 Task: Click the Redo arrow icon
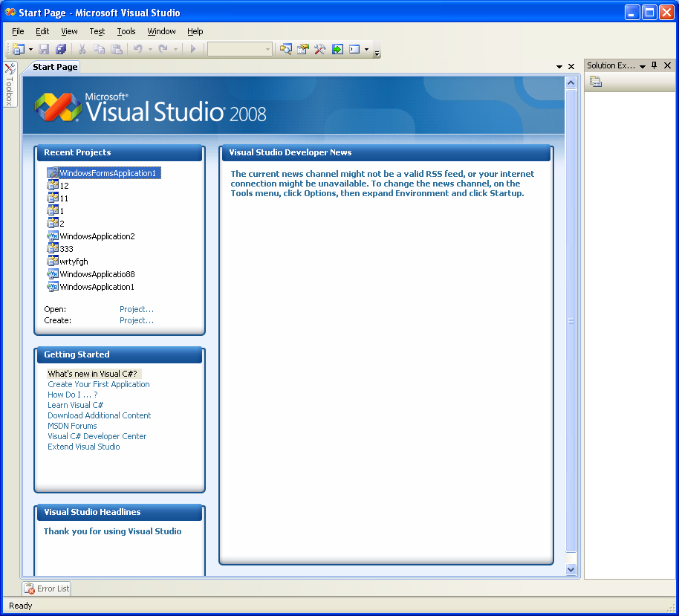pos(163,49)
